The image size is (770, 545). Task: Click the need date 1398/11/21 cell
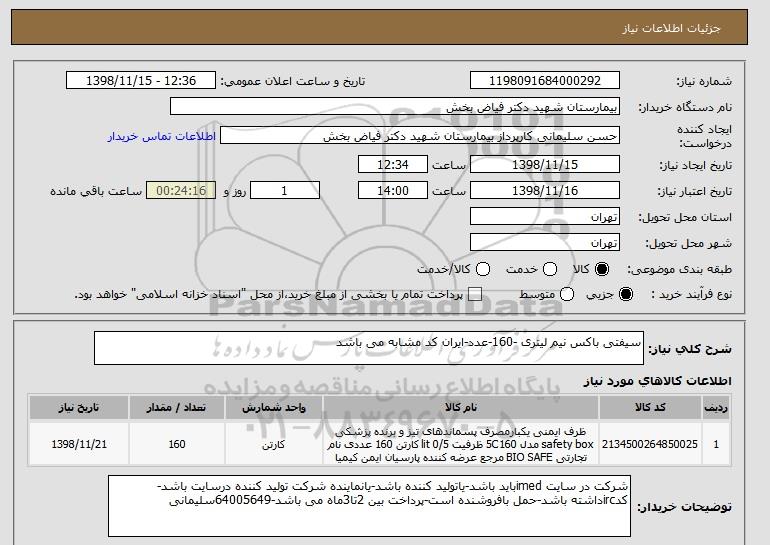pos(79,444)
